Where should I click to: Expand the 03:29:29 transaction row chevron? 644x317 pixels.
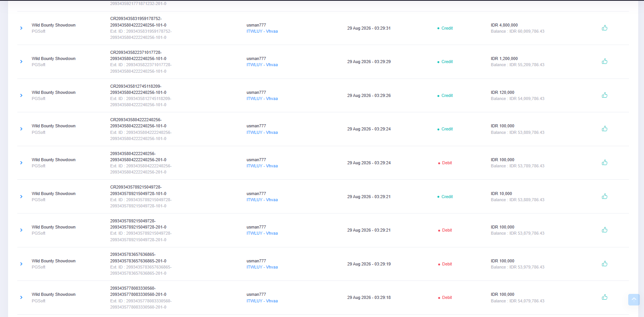point(21,62)
